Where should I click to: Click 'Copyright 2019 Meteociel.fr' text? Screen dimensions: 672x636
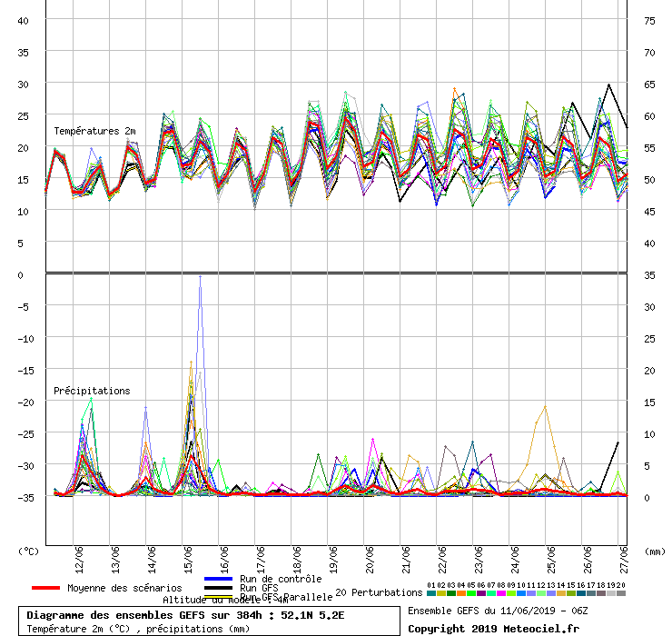494,629
